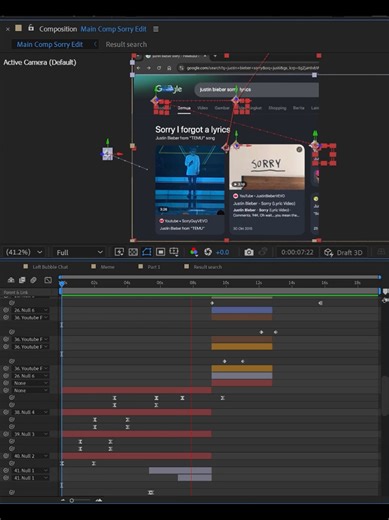Click pick whip beside 40. Null 2
The width and height of the screenshot is (389, 520).
(x=6, y=456)
